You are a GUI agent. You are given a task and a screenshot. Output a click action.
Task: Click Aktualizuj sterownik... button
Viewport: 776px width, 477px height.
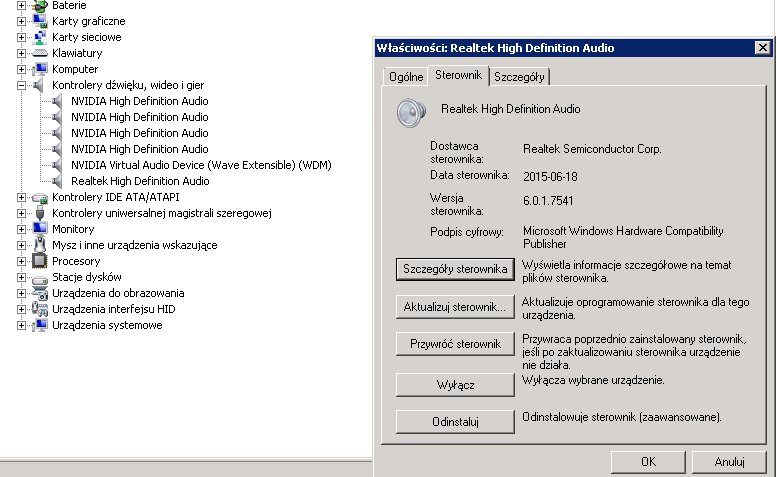pyautogui.click(x=455, y=307)
